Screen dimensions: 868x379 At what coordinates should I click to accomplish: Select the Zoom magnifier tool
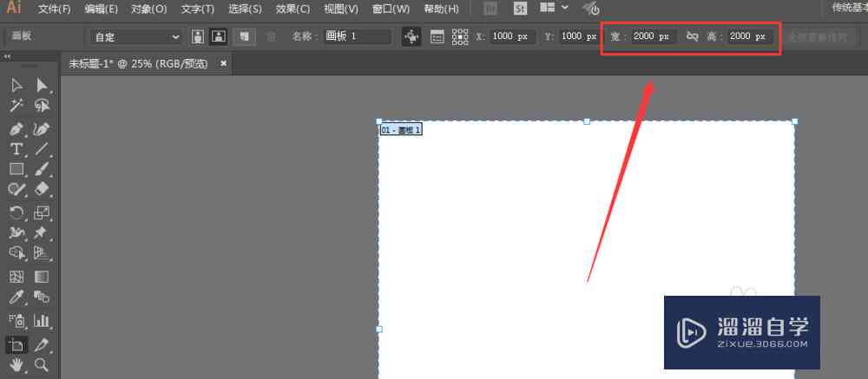coord(42,364)
